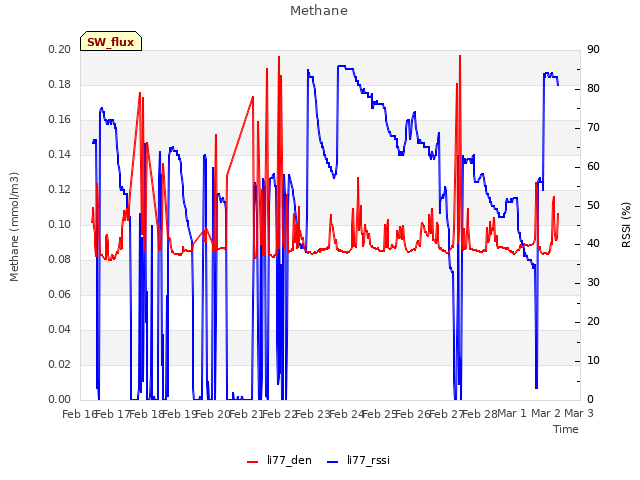Click the 0.08 left axis value

(60, 260)
